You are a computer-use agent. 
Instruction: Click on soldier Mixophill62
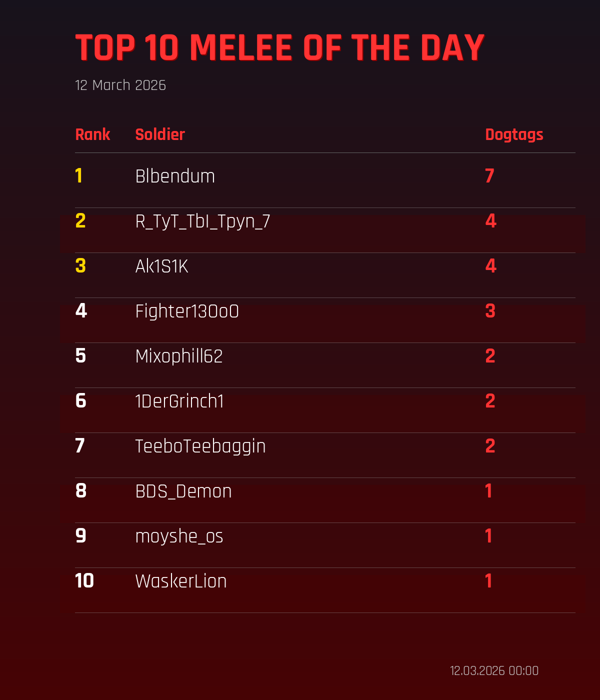tap(179, 356)
